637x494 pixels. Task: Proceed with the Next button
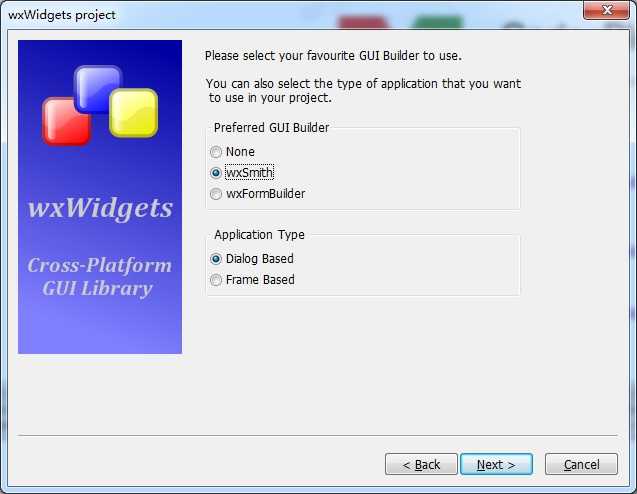tap(496, 464)
